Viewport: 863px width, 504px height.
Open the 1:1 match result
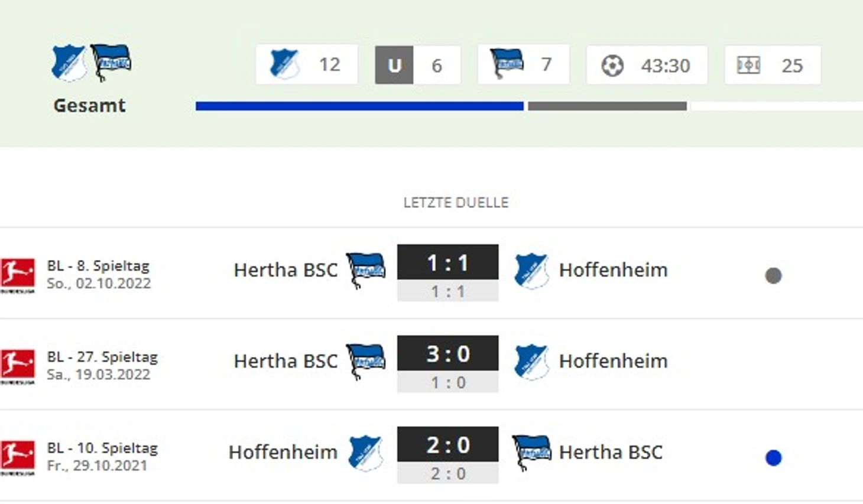[447, 263]
